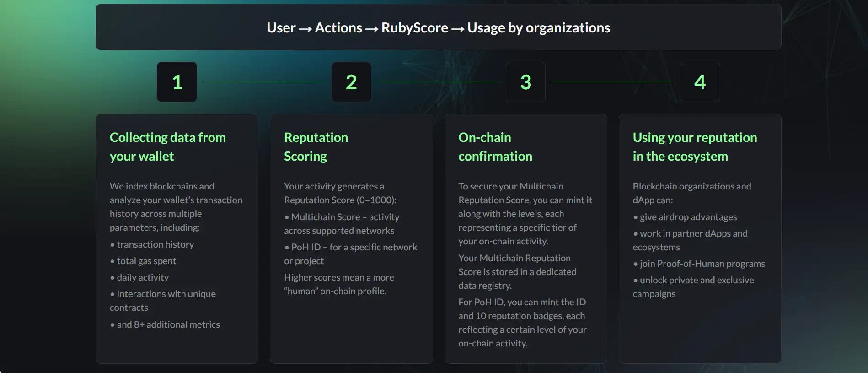Click the "On-chain confirmation" heading

[495, 146]
